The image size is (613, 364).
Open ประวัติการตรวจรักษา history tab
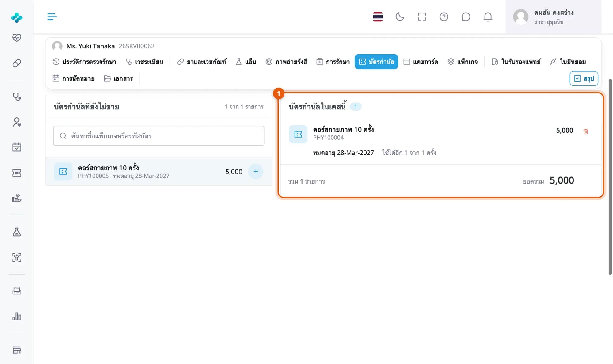coord(84,62)
